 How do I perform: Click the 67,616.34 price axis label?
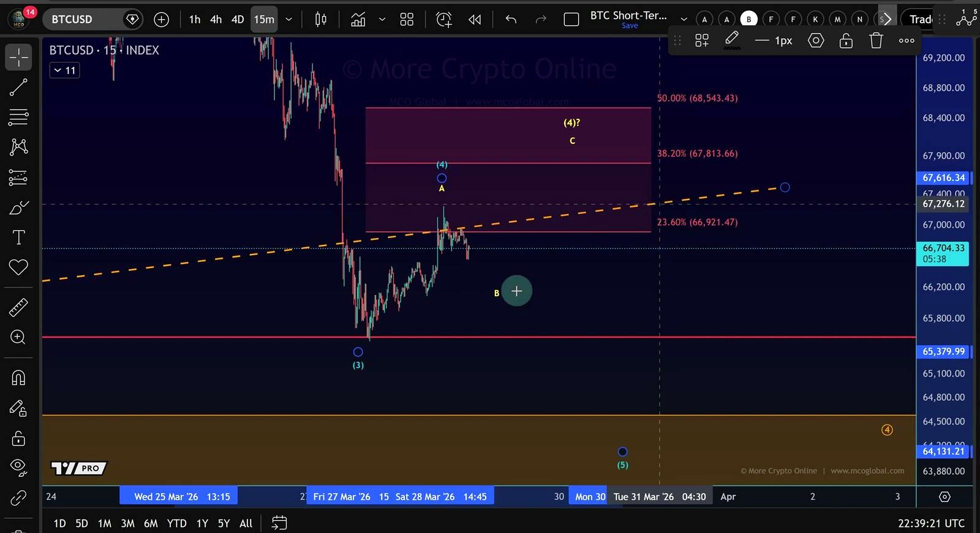coord(944,178)
